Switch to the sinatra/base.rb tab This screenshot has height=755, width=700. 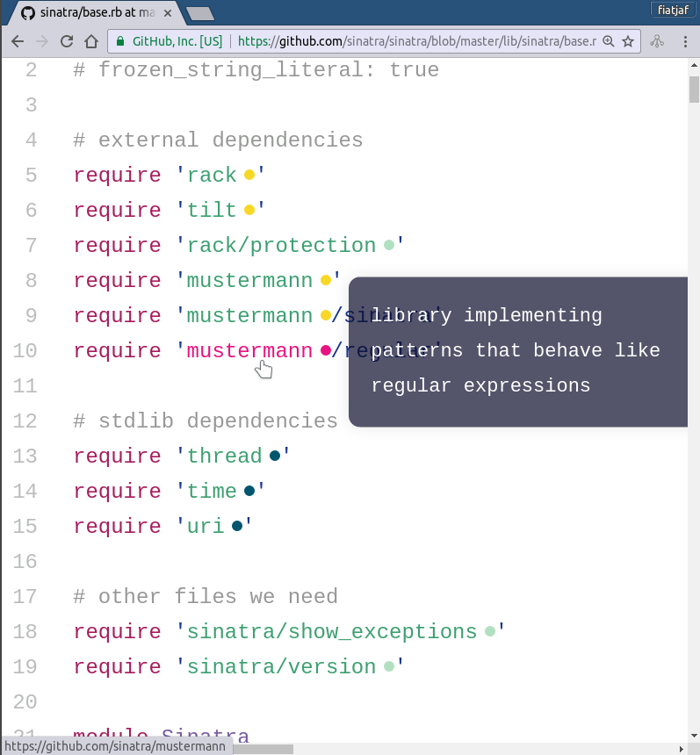click(x=96, y=13)
